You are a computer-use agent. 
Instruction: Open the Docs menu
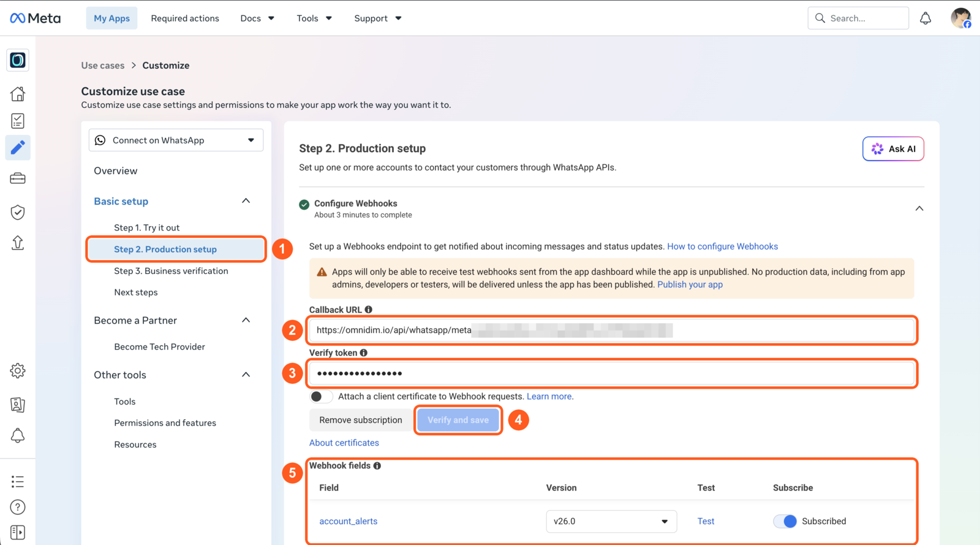pyautogui.click(x=257, y=18)
